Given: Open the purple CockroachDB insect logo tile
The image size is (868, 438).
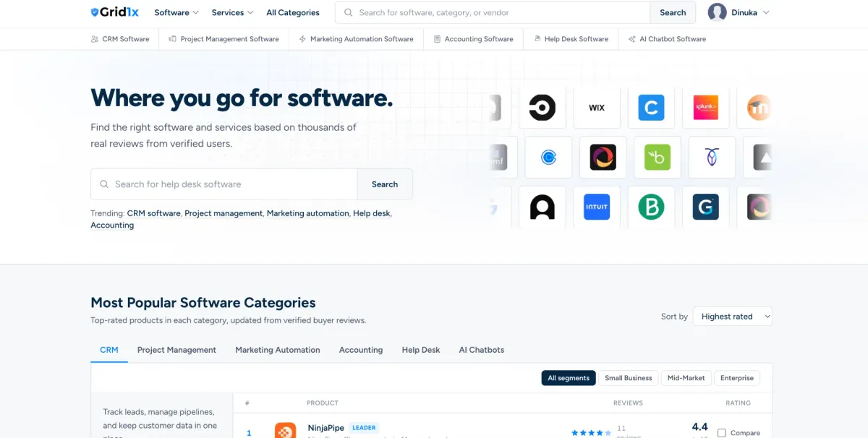Looking at the screenshot, I should (712, 158).
